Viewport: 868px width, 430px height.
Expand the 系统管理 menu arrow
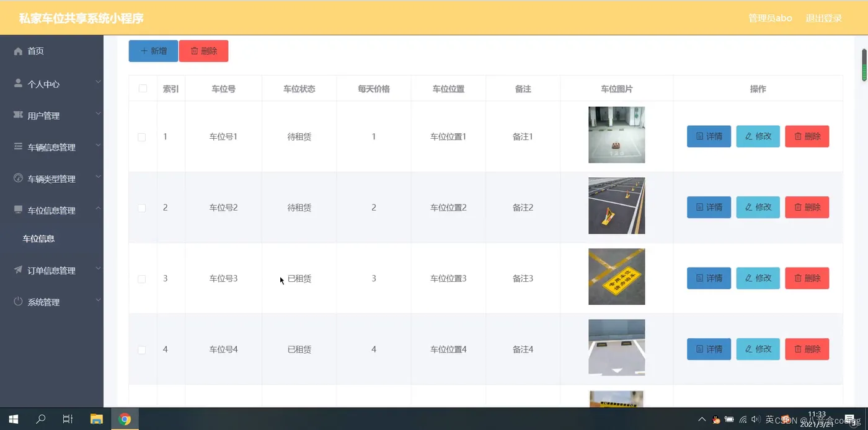98,301
